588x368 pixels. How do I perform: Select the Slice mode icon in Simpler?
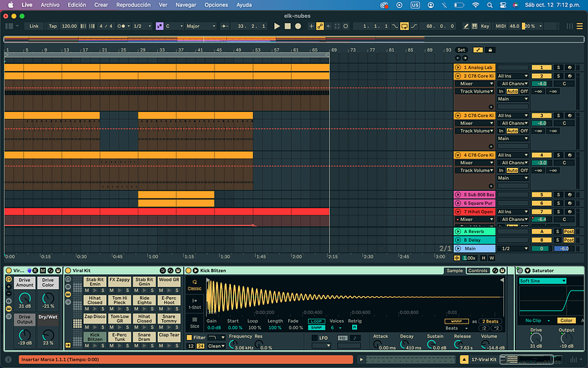(x=194, y=322)
